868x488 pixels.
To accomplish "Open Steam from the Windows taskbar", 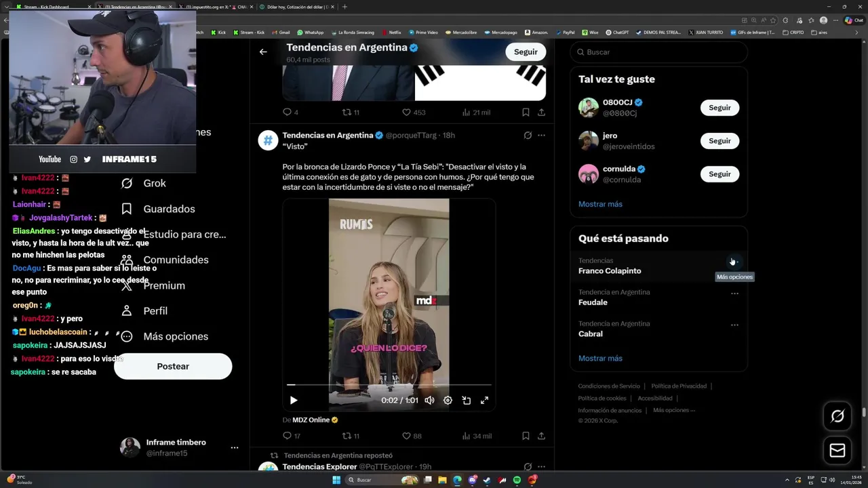I will [487, 480].
